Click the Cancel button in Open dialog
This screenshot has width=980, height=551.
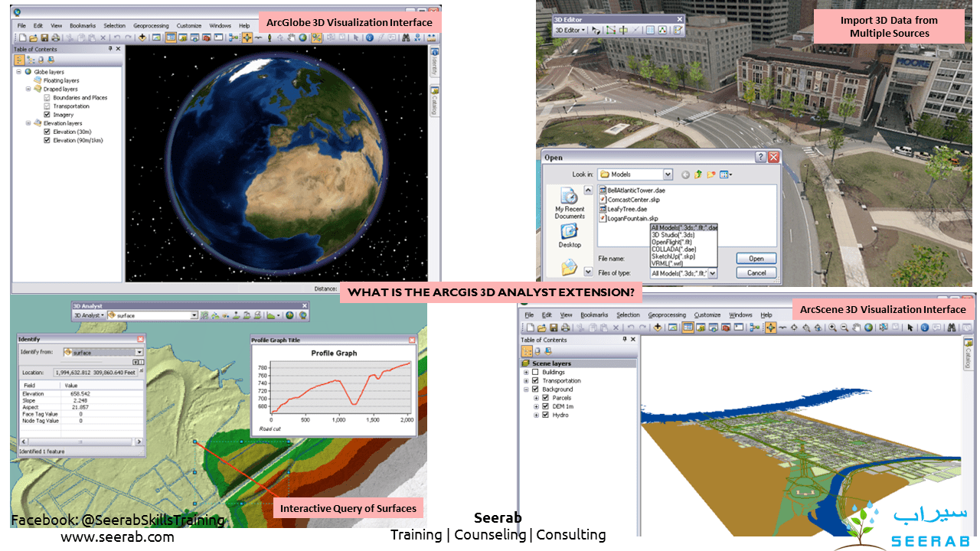(x=756, y=272)
